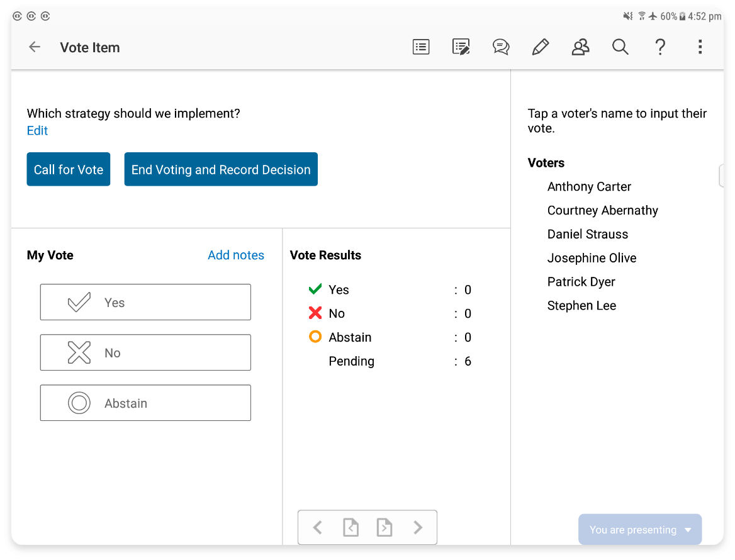Click End Voting and Record Decision
Viewport: 735px width, 560px height.
221,170
